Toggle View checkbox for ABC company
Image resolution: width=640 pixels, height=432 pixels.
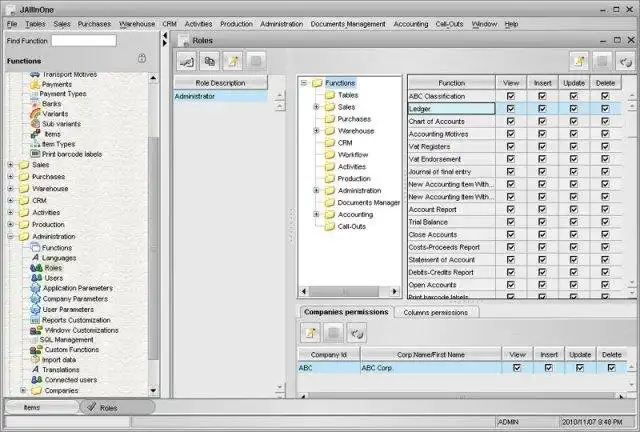click(x=517, y=368)
